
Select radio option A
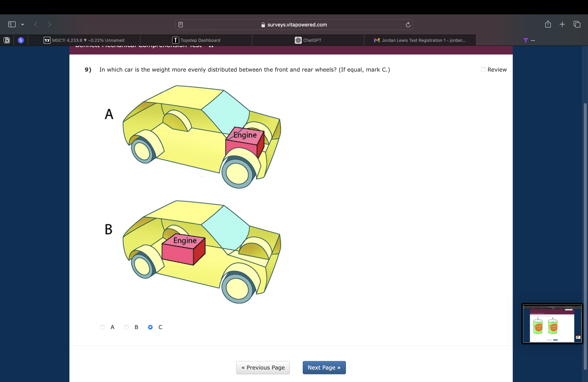102,327
